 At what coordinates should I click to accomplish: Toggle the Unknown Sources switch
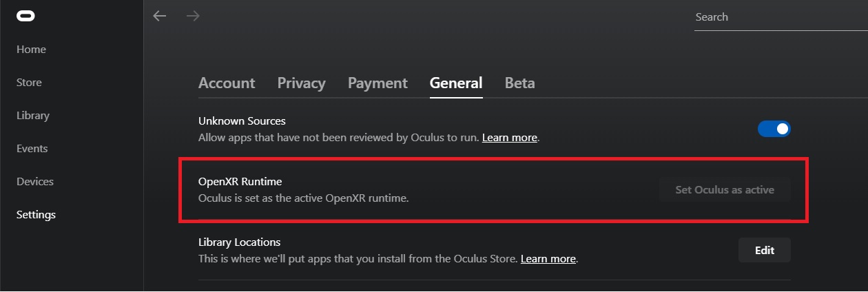click(x=774, y=129)
